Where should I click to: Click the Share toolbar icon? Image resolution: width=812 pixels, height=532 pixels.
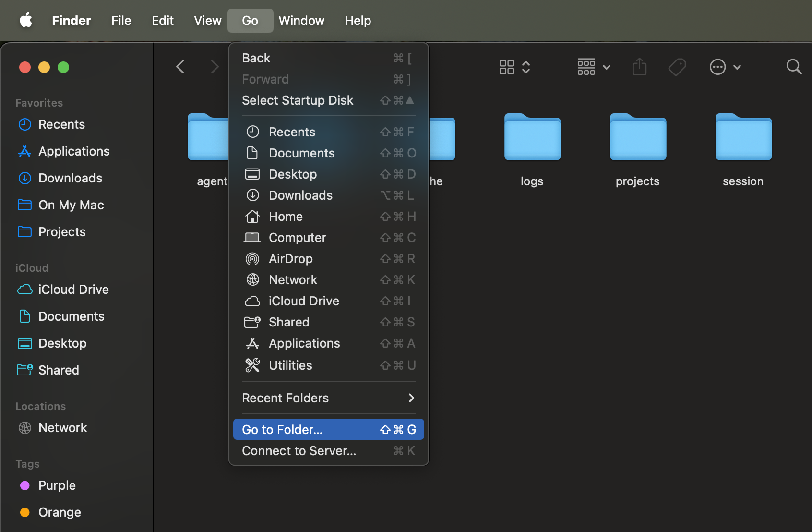tap(639, 67)
